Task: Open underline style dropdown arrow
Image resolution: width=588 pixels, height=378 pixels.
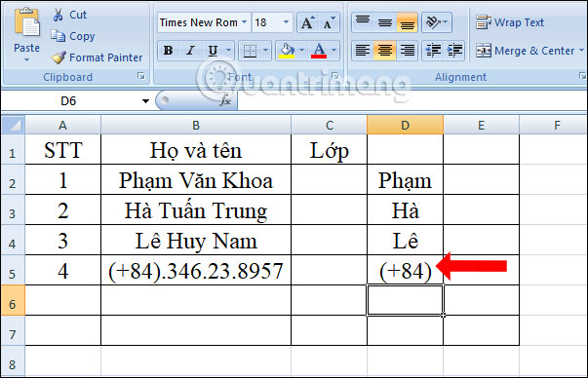Action: pyautogui.click(x=228, y=51)
